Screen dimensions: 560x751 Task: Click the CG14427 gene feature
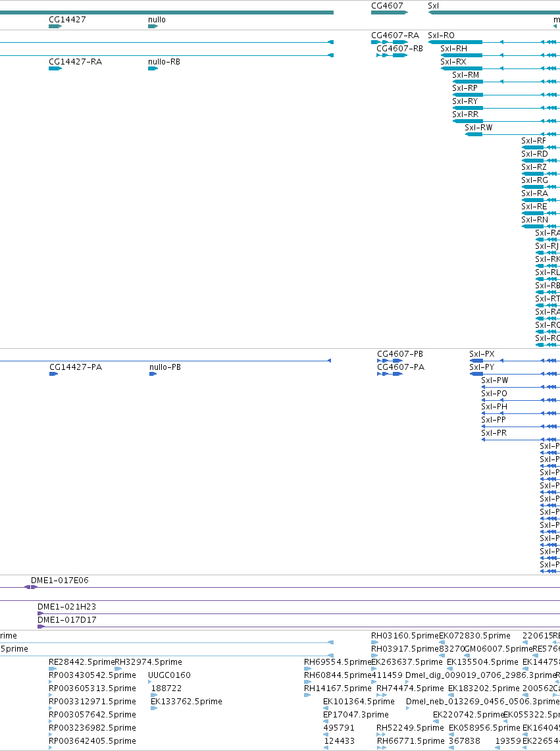click(x=55, y=26)
